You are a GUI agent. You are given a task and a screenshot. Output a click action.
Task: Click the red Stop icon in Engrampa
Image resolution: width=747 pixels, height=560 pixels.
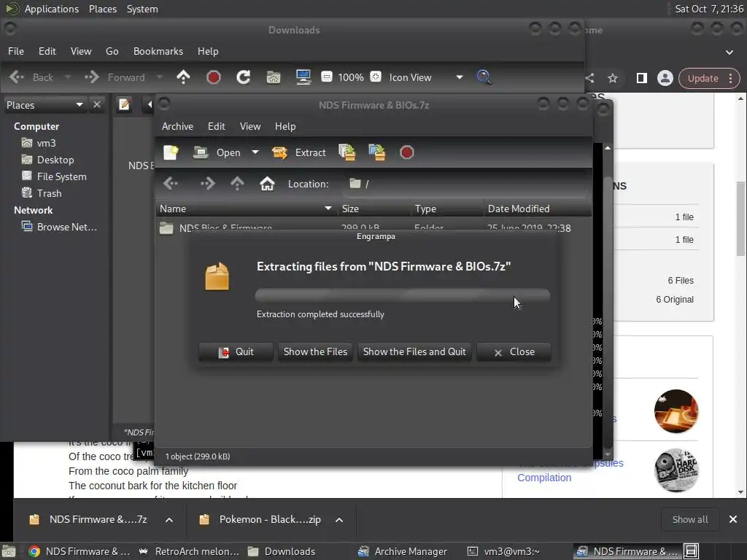407,152
